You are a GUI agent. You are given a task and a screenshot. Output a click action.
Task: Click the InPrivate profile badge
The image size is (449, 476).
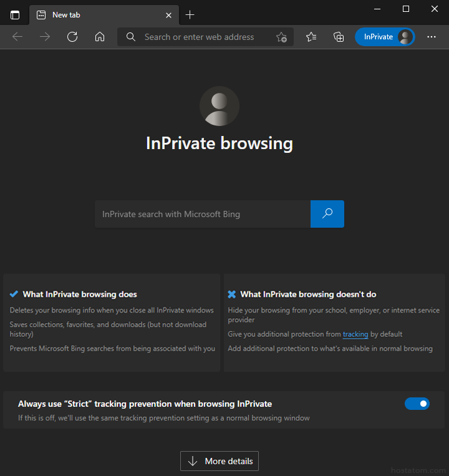(x=385, y=37)
